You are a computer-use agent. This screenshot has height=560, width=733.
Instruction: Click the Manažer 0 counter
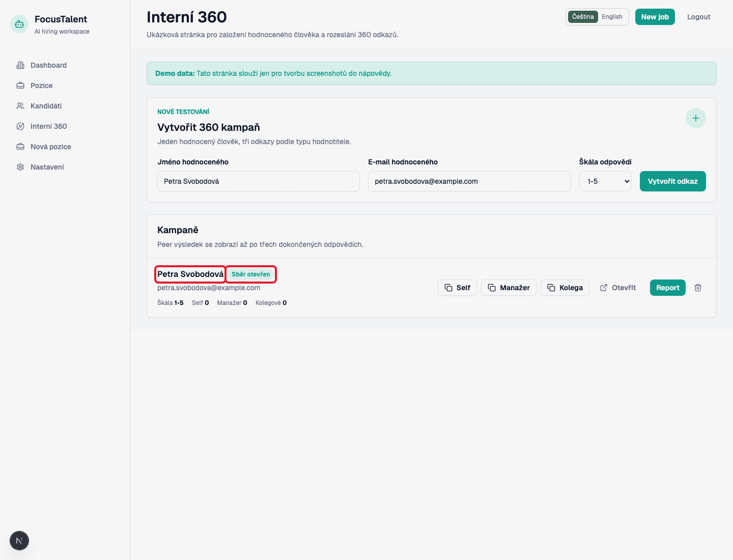tap(232, 303)
